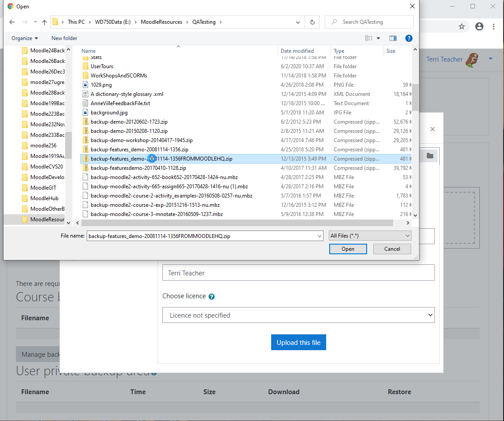Edit the author field Terri Teacher
This screenshot has height=421, width=504.
pos(298,273)
